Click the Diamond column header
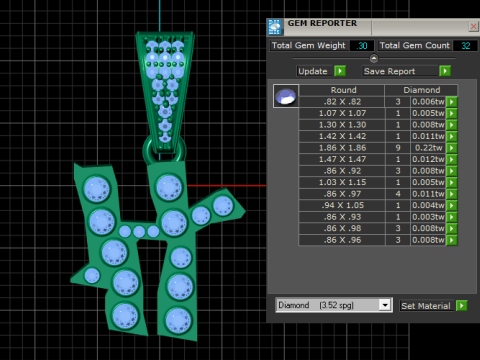The width and height of the screenshot is (480, 360). [x=421, y=90]
